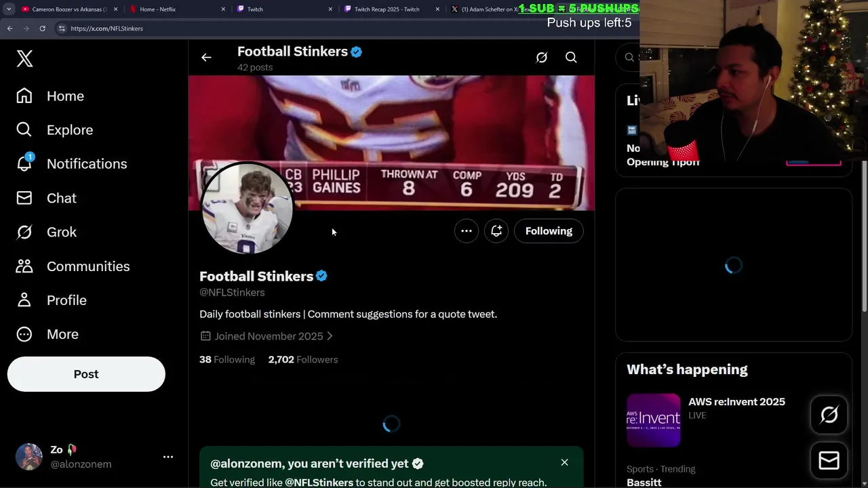Click the browser back button
The width and height of the screenshot is (868, 488).
[x=9, y=28]
